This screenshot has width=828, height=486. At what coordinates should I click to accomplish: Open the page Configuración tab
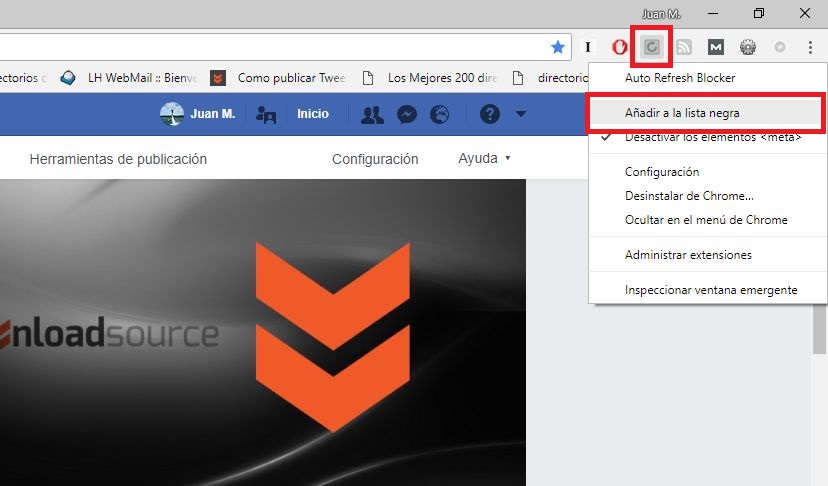tap(375, 159)
